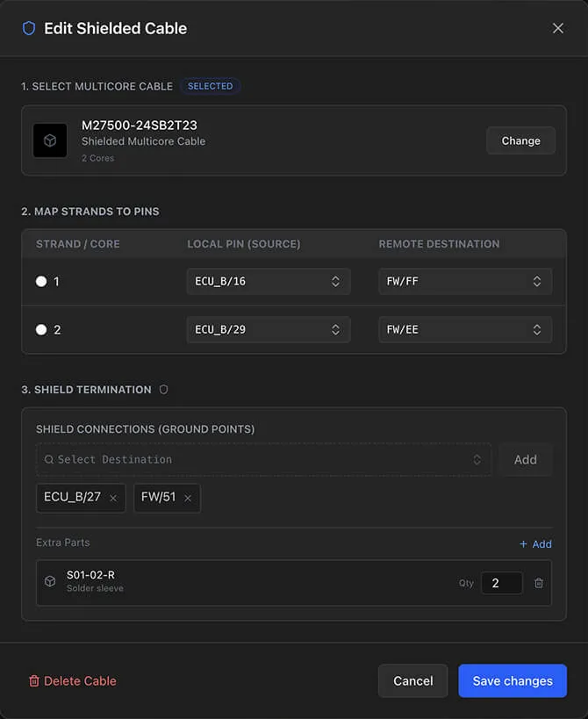The height and width of the screenshot is (719, 588).
Task: Select the strand 1 white color dot
Action: pos(41,282)
